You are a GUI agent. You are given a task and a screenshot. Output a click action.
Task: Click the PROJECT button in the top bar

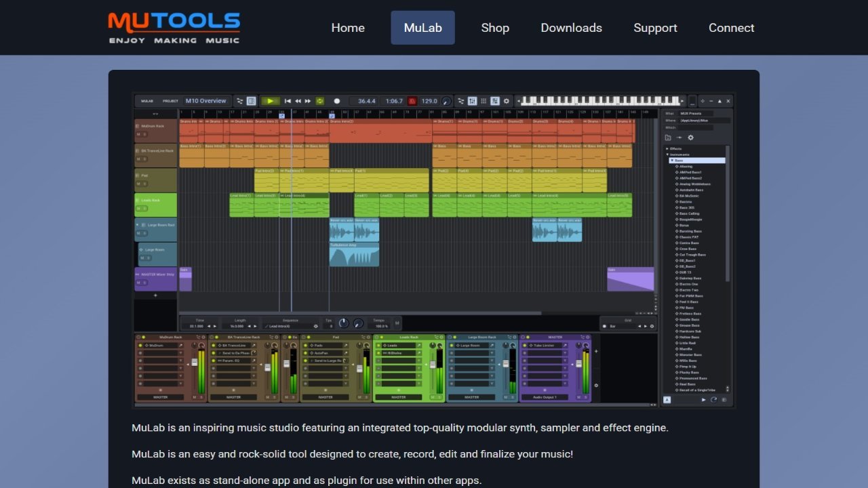pyautogui.click(x=170, y=101)
